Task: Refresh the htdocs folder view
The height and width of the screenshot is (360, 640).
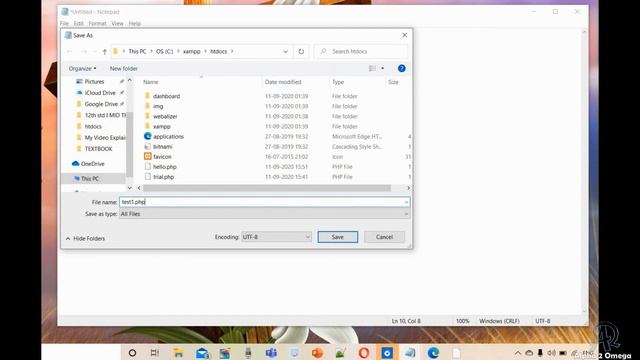Action: [x=301, y=51]
